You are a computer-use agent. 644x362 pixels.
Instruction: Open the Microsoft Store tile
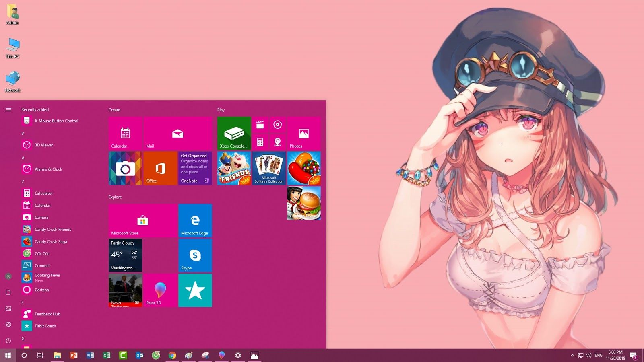pyautogui.click(x=143, y=220)
